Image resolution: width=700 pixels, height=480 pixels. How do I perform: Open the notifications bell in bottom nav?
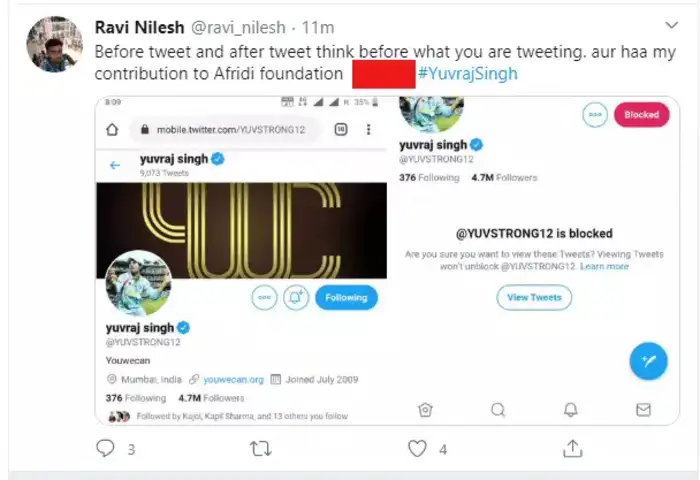coord(571,409)
